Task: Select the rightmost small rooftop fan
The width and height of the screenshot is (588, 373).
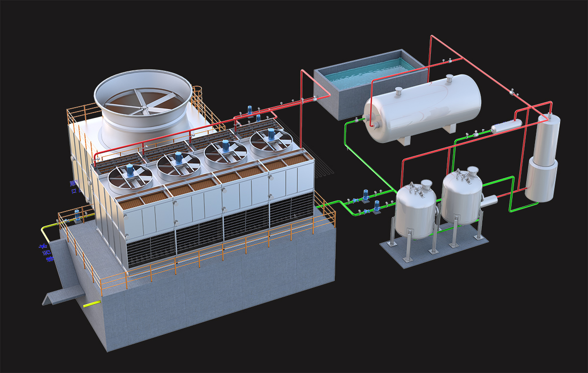Action: click(x=271, y=142)
